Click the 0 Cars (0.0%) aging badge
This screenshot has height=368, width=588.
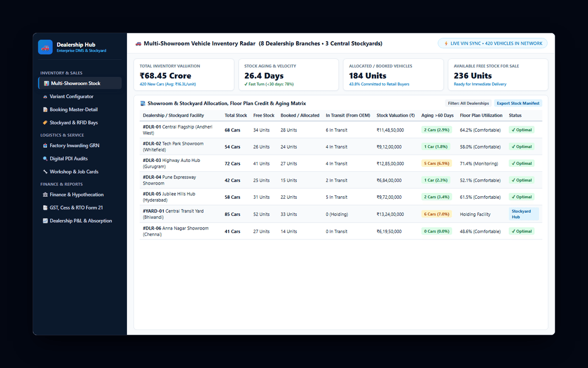(437, 231)
